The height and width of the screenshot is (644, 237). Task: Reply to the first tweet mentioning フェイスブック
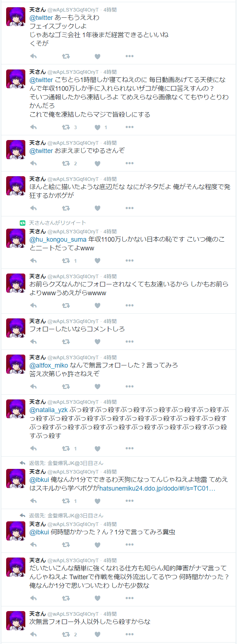(x=33, y=56)
